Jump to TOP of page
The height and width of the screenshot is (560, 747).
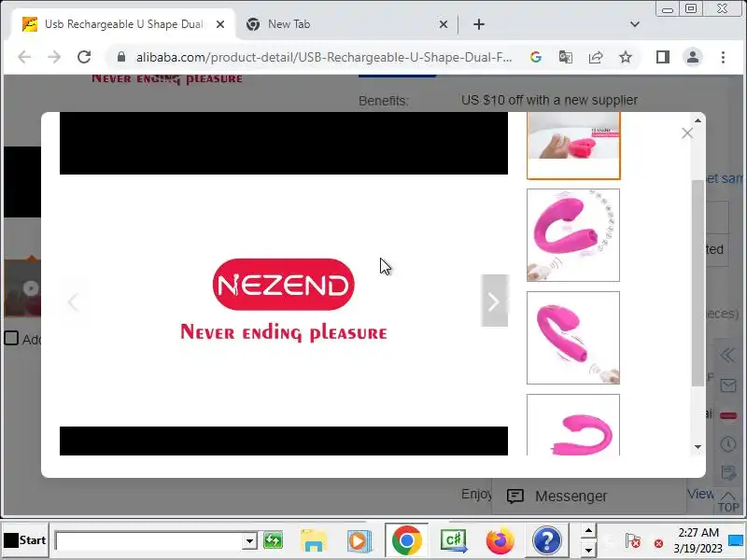pyautogui.click(x=728, y=502)
